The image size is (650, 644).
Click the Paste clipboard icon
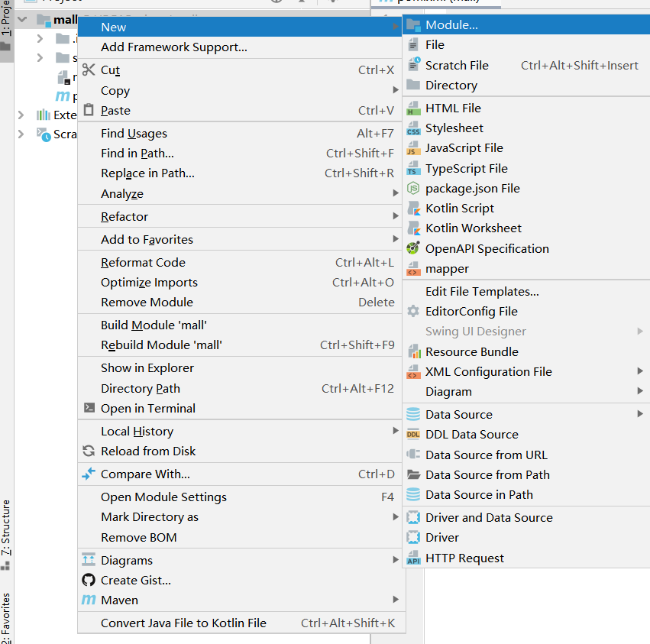point(89,110)
